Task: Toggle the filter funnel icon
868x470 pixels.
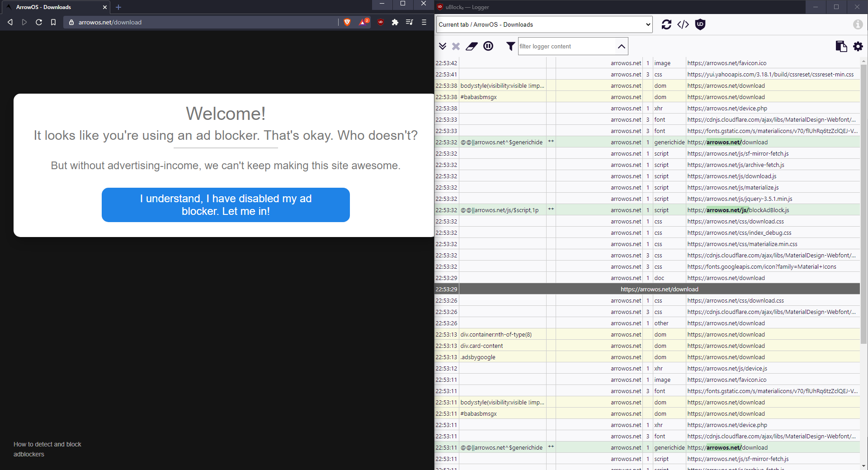Action: point(510,46)
